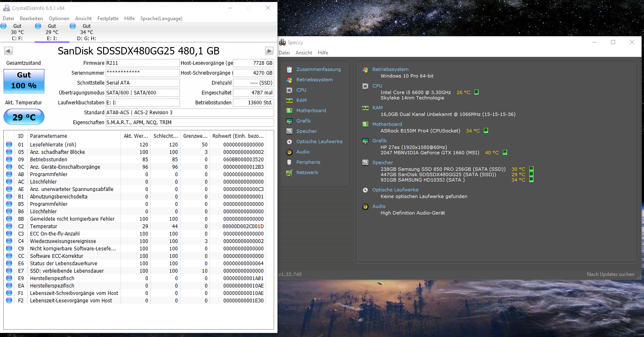This screenshot has height=337, width=644.
Task: Open the Sprache(Language) menu in CrystalDiskInfo
Action: click(x=161, y=18)
